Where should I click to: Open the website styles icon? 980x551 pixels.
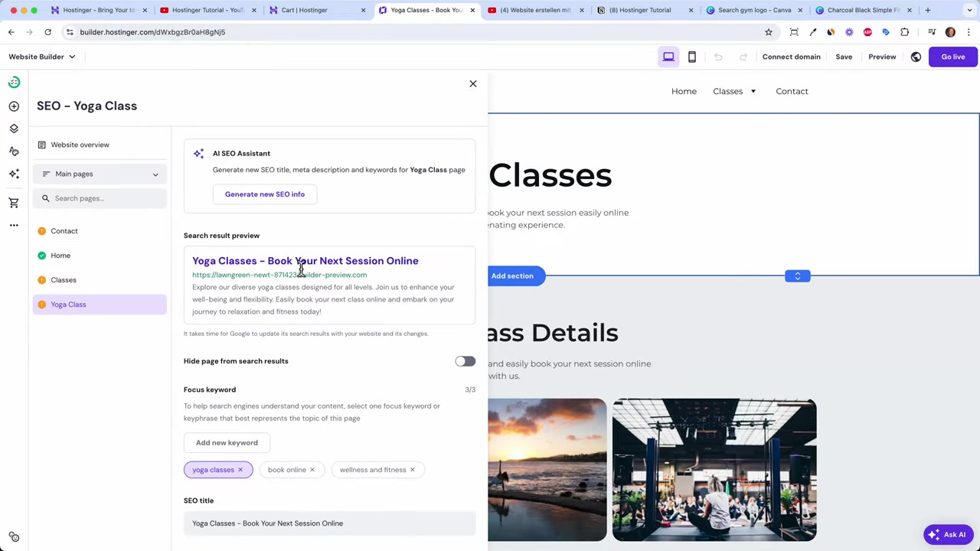click(14, 152)
